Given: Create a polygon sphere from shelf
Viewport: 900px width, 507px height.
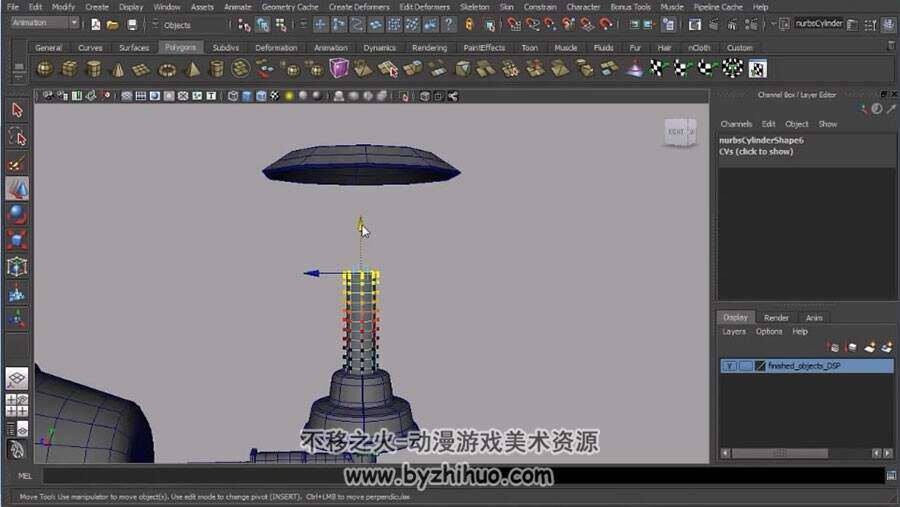Looking at the screenshot, I should tap(44, 69).
